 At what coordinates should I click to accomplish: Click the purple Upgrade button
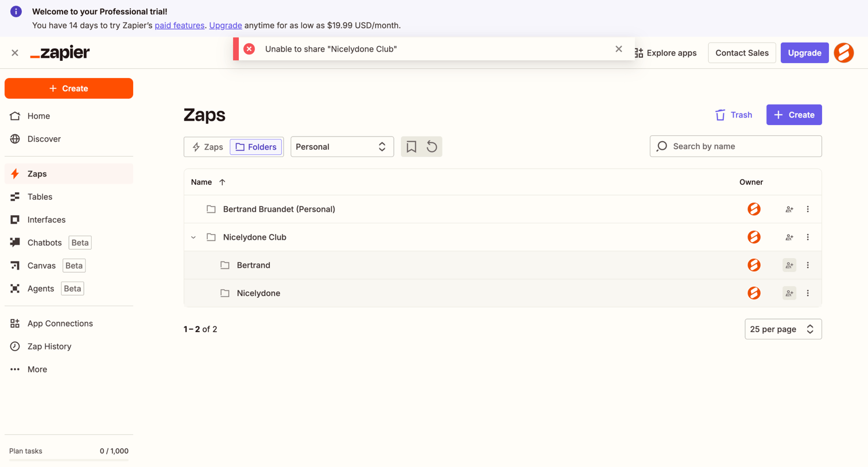coord(804,53)
